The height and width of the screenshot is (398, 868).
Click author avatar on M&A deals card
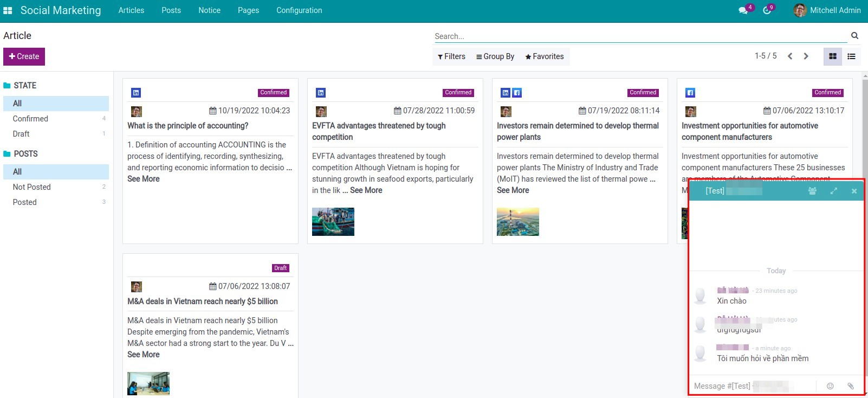coord(137,287)
